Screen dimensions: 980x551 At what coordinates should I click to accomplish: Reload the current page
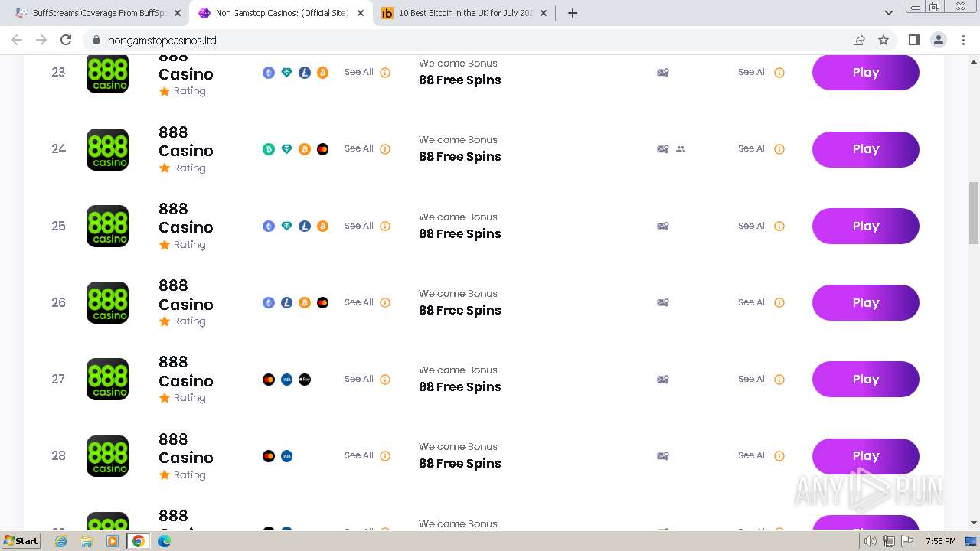[x=66, y=40]
